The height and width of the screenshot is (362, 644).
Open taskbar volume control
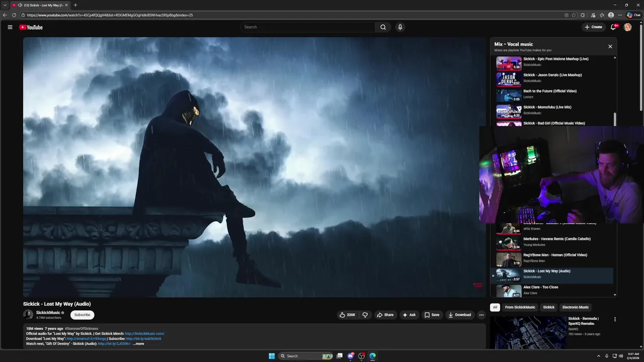[621, 356]
